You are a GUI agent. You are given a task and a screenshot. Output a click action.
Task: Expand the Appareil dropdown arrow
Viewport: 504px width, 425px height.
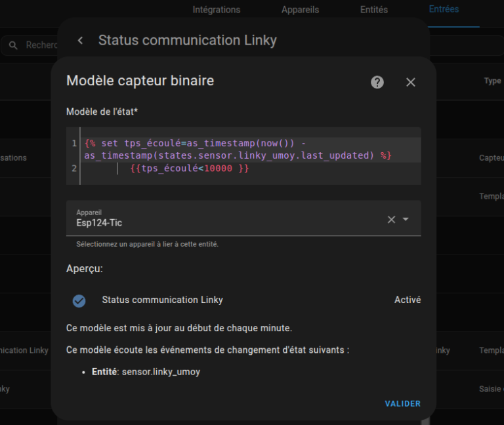406,220
